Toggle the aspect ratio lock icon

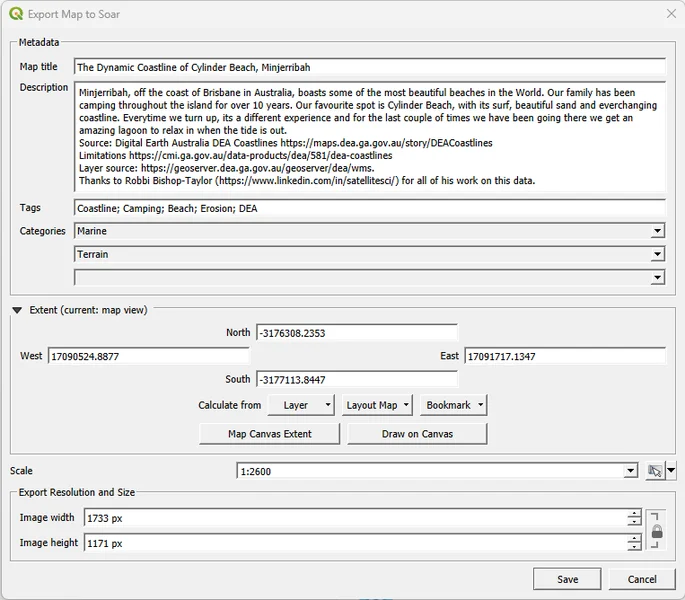[x=657, y=531]
